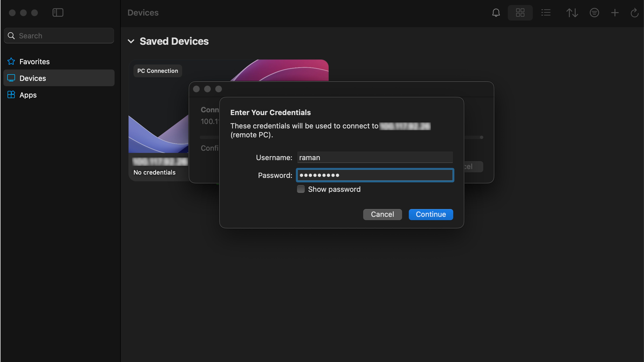Click the notifications bell icon
Image resolution: width=644 pixels, height=362 pixels.
pyautogui.click(x=496, y=13)
